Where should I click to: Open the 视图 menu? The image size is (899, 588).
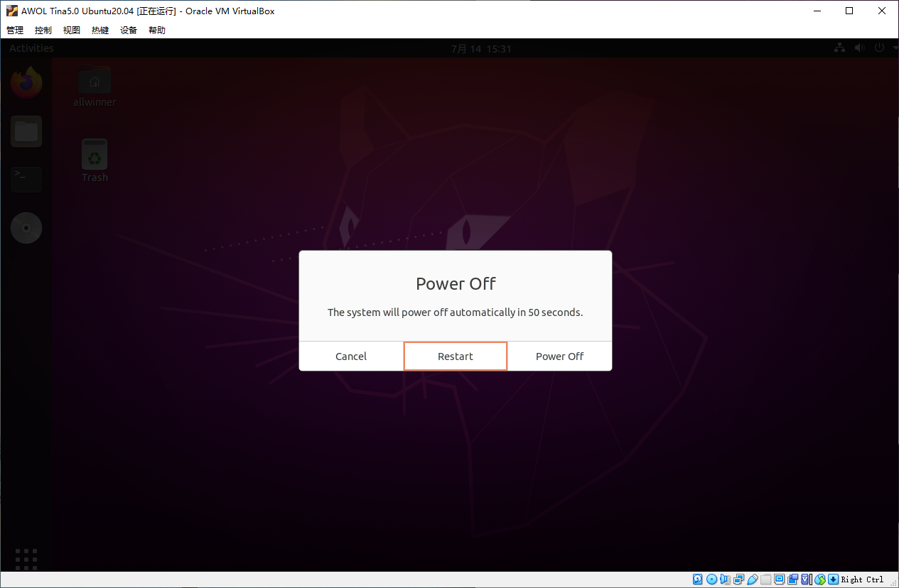(x=72, y=31)
